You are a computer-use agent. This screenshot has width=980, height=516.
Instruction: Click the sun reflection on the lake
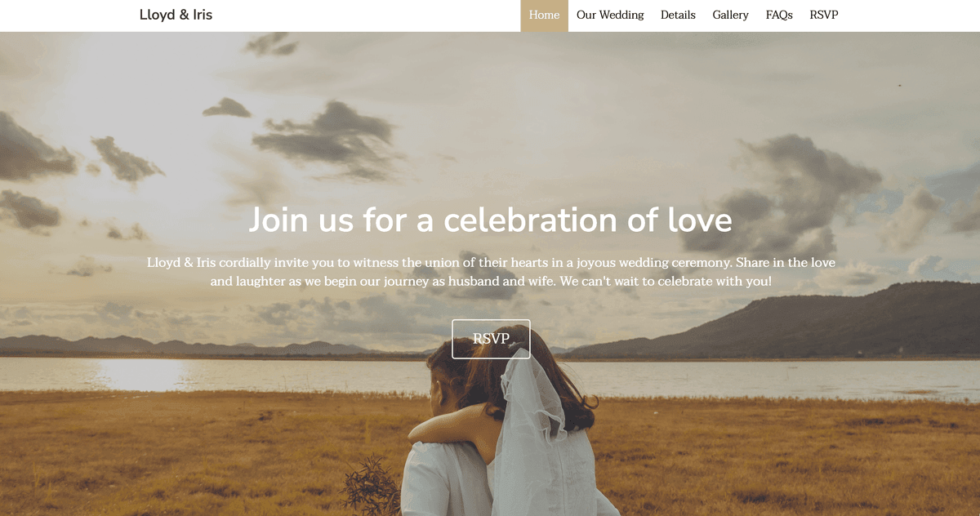[143, 374]
